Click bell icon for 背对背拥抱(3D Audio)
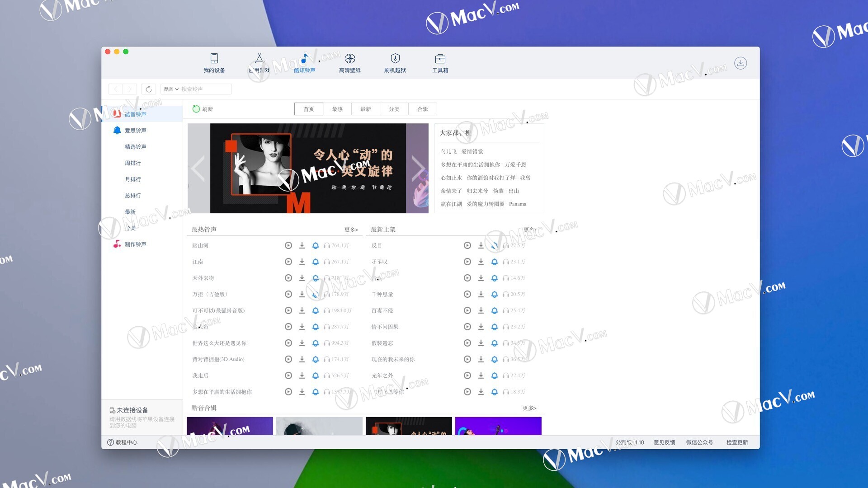This screenshot has height=488, width=868. (316, 359)
